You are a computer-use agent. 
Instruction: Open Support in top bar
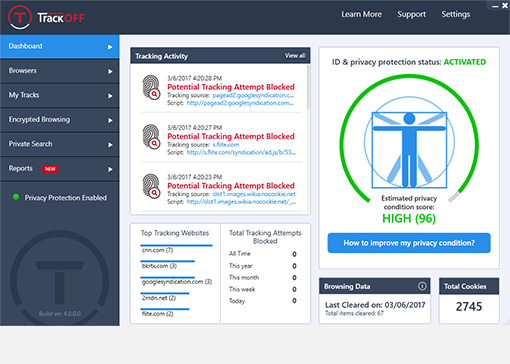point(411,14)
